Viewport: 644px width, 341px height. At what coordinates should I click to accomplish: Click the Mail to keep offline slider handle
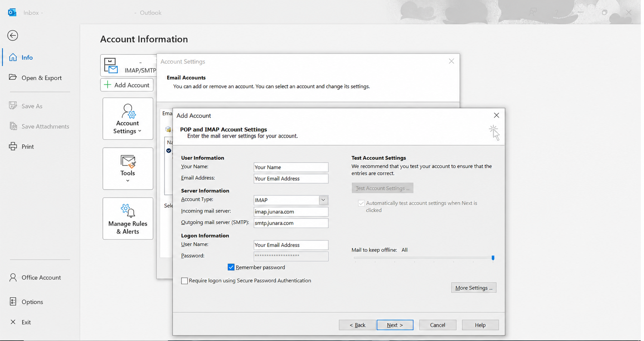493,258
